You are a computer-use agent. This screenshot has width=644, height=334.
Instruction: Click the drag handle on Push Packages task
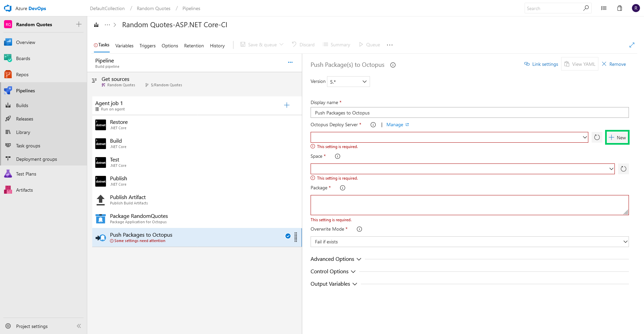[296, 237]
